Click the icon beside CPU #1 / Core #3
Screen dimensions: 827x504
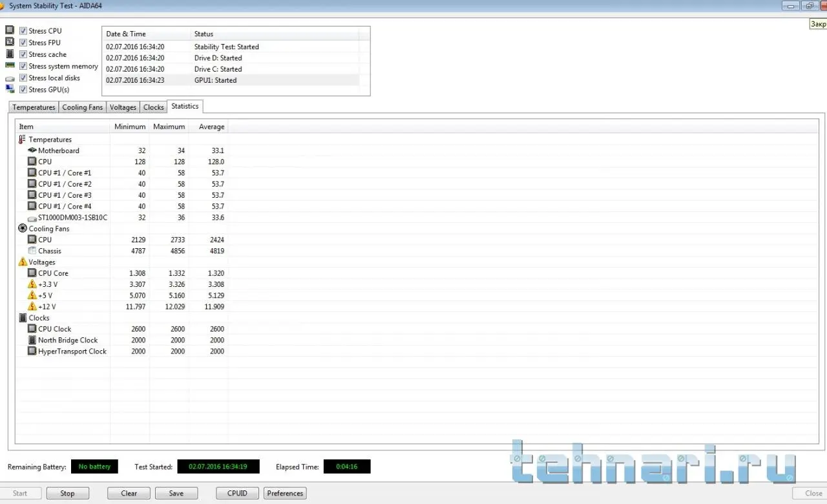tap(32, 195)
